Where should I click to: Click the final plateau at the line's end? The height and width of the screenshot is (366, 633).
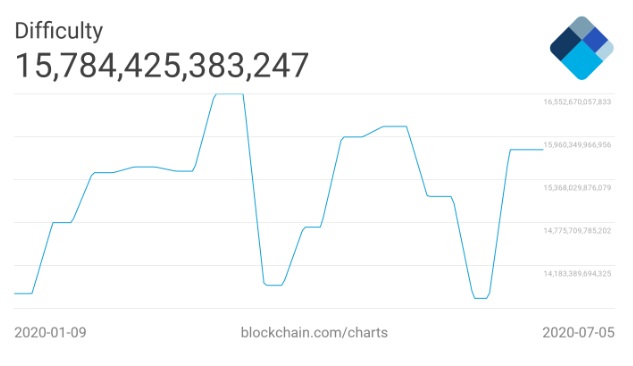(527, 150)
